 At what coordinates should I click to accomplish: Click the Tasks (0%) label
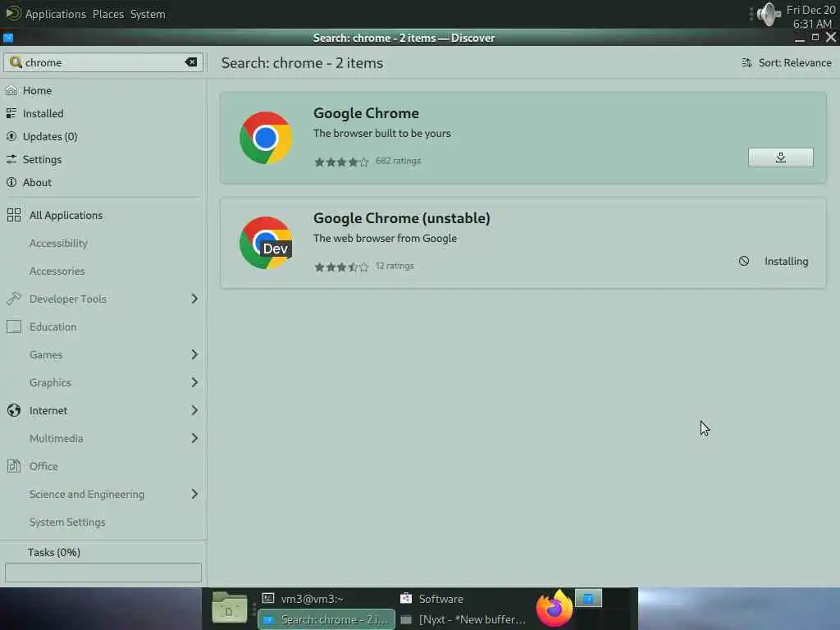[54, 552]
